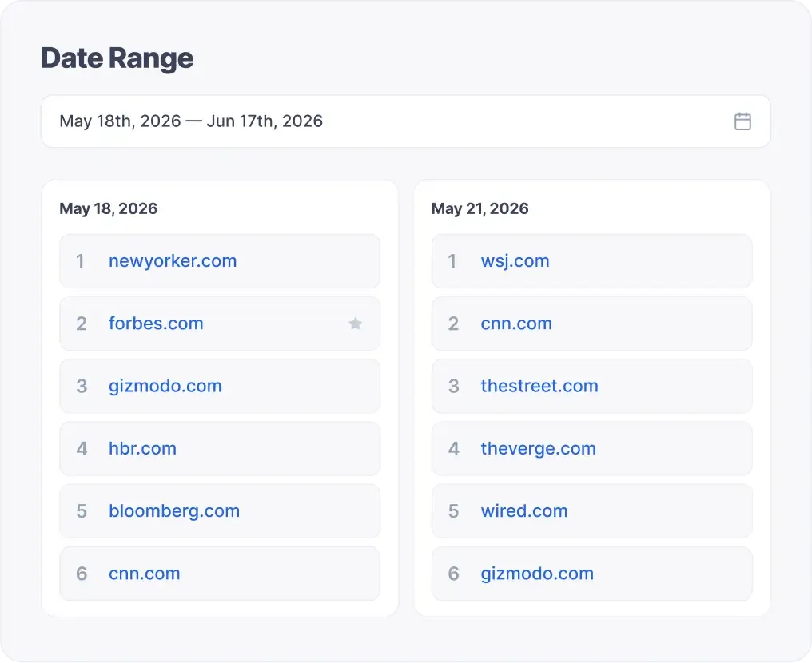
Task: Open newyorker.com from the May 18 list
Action: (173, 260)
